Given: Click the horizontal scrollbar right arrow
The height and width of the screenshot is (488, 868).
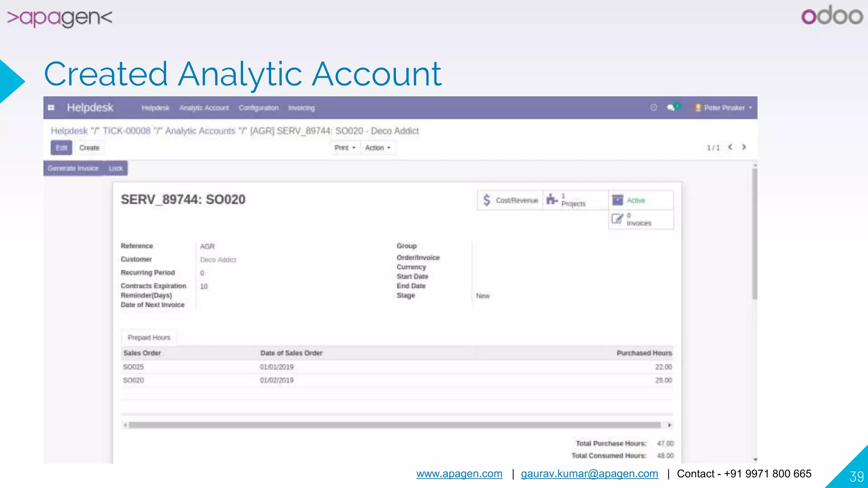Looking at the screenshot, I should click(669, 425).
